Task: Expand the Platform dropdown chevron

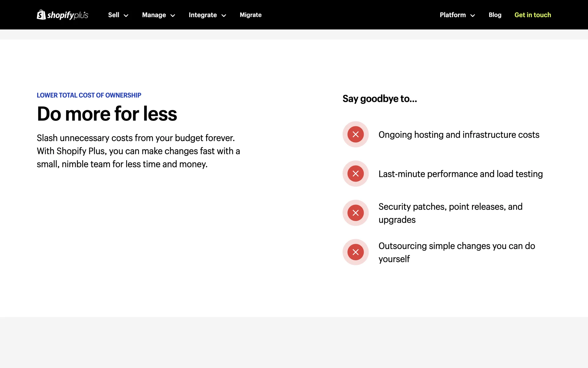Action: 473,15
